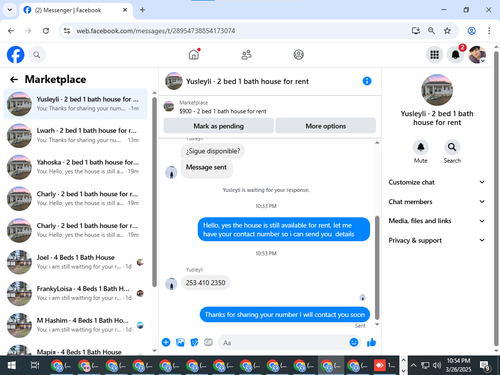Choose a sticker in composer
Image resolution: width=500 pixels, height=375 pixels.
(x=194, y=342)
